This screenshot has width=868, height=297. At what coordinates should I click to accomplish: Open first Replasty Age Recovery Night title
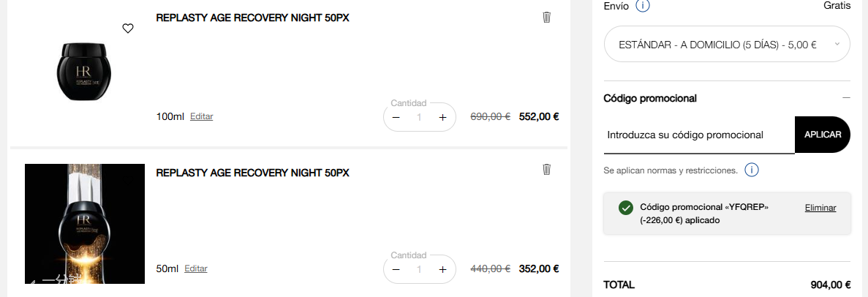point(252,18)
